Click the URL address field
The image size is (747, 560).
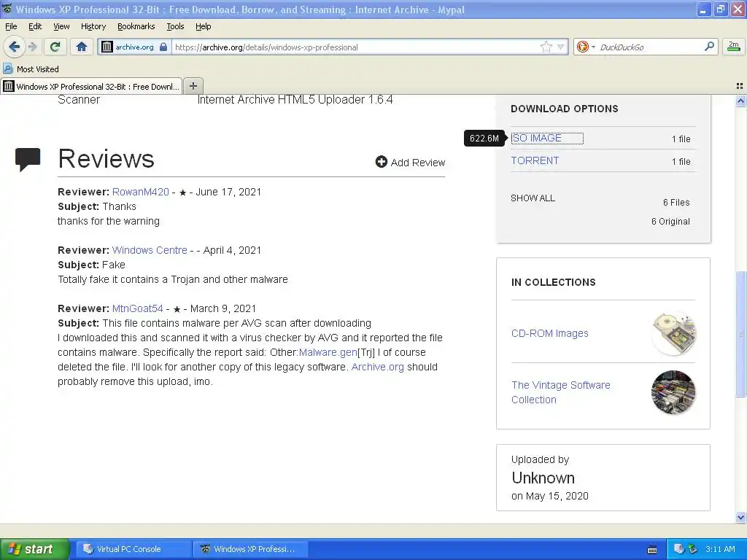click(x=355, y=47)
